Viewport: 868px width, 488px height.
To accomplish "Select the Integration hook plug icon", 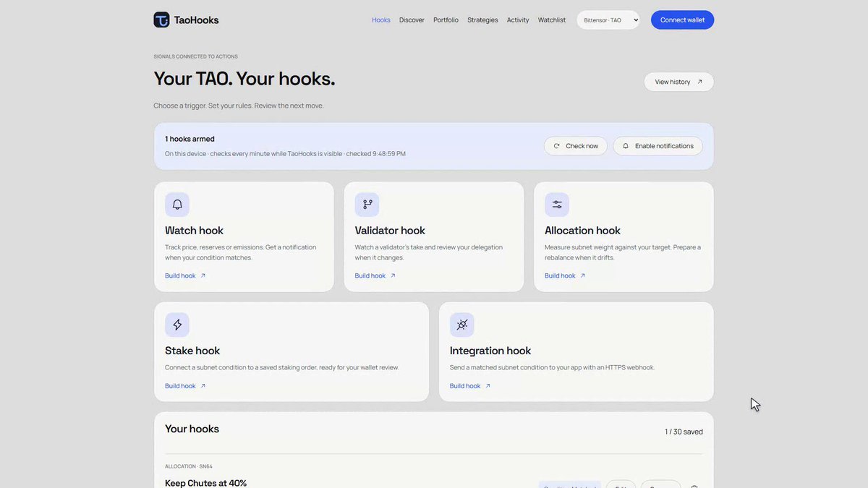I will tap(462, 325).
